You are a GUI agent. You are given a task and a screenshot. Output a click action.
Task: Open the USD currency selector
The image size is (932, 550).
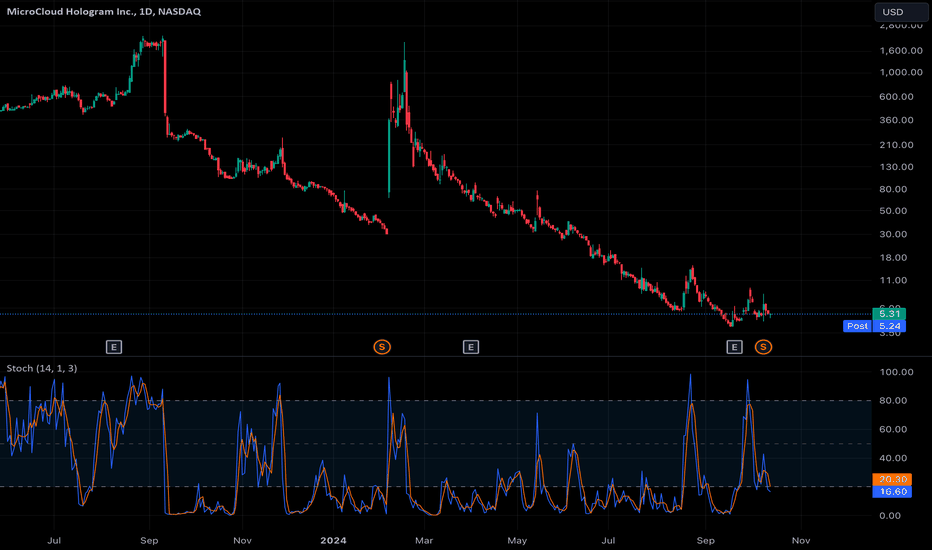click(x=900, y=12)
